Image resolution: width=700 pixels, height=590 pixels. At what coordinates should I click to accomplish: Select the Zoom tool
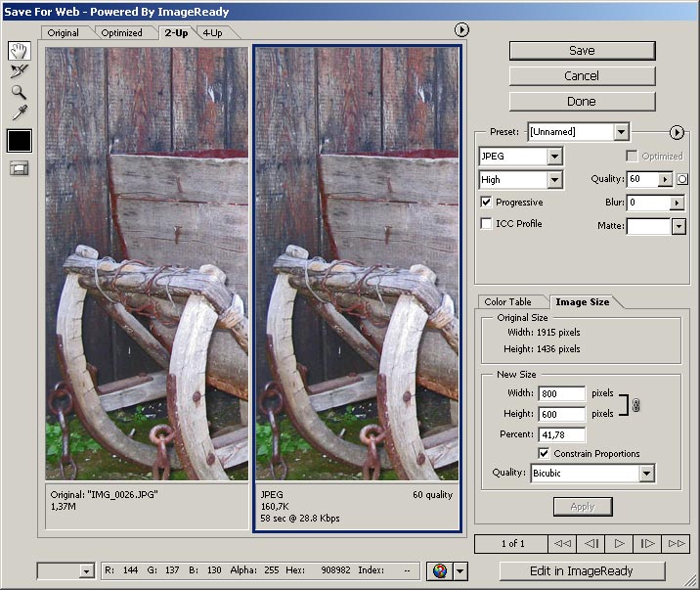click(x=19, y=92)
